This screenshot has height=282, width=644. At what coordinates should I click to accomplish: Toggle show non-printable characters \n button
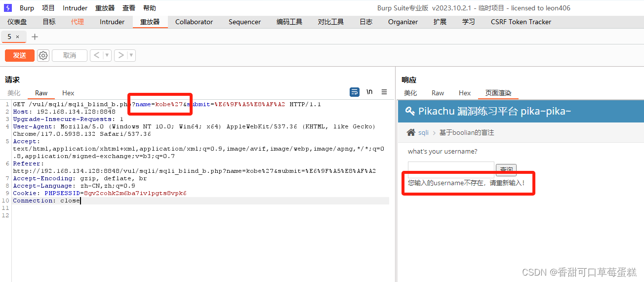pyautogui.click(x=369, y=92)
